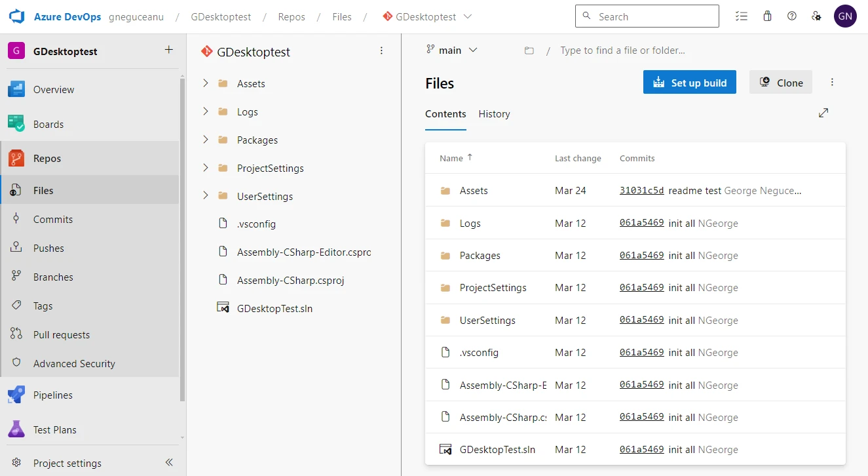Open the user settings gear icon
This screenshot has height=476, width=868.
coord(817,16)
